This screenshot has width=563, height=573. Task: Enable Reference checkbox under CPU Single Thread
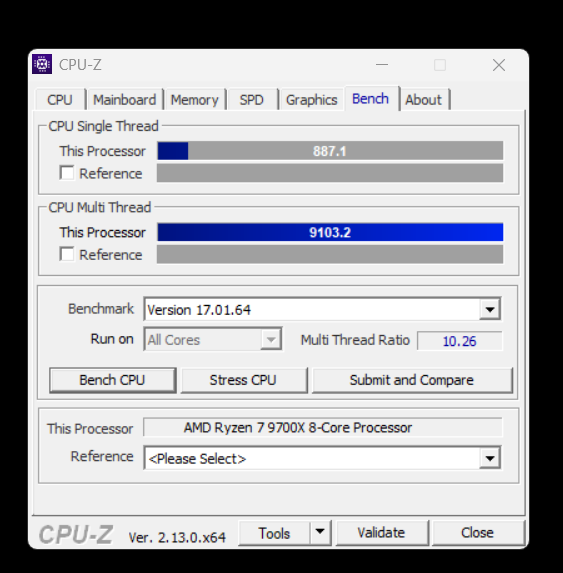click(x=67, y=173)
